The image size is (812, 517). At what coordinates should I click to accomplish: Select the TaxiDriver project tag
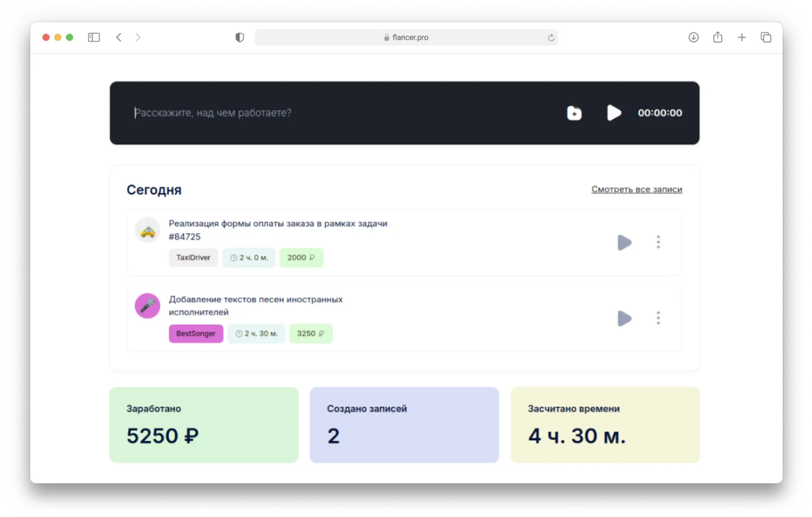coord(193,258)
